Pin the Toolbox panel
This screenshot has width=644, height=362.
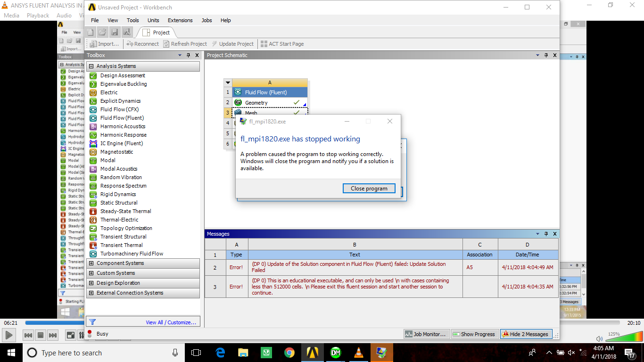point(189,55)
